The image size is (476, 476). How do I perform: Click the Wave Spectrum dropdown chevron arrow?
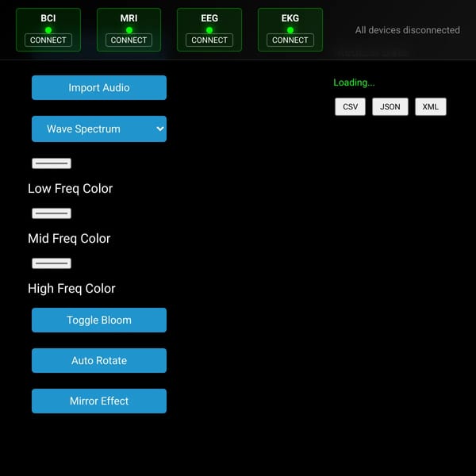click(159, 129)
